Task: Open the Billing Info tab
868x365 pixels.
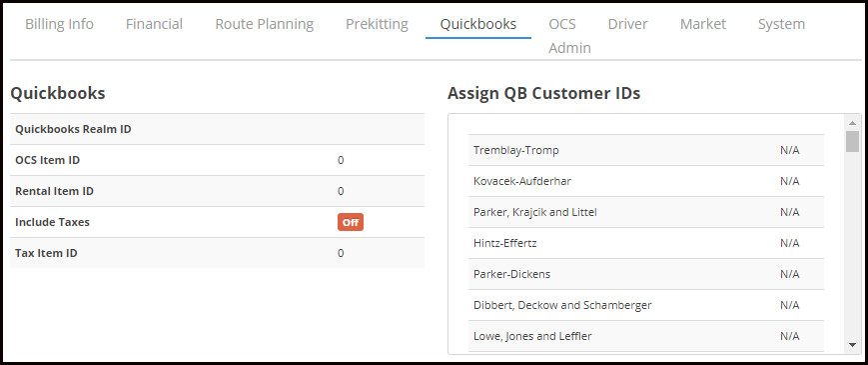Action: coord(59,24)
